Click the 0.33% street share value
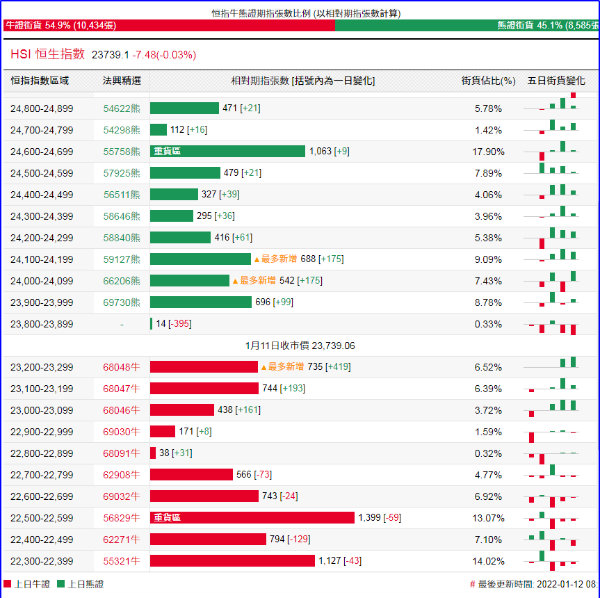Image resolution: width=600 pixels, height=598 pixels. click(488, 324)
